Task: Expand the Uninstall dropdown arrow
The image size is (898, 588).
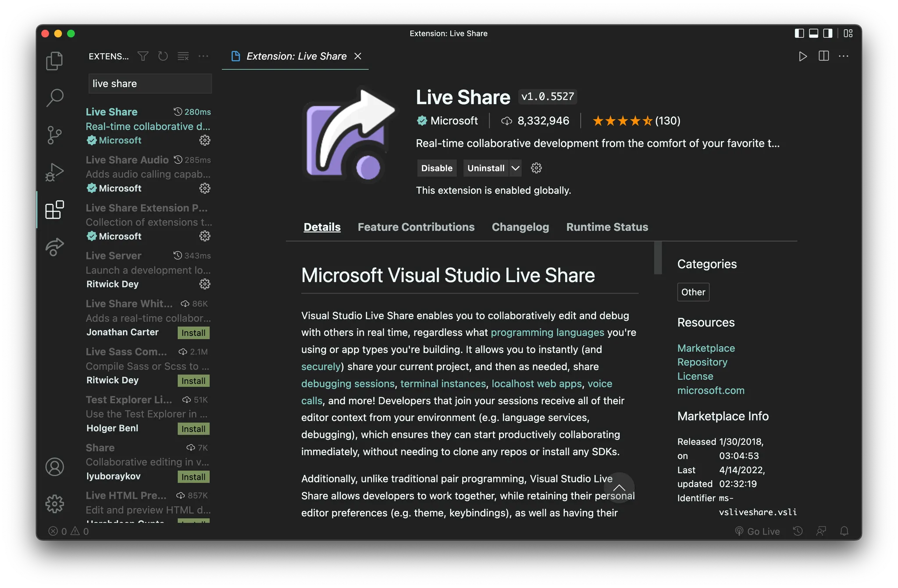Action: (516, 168)
